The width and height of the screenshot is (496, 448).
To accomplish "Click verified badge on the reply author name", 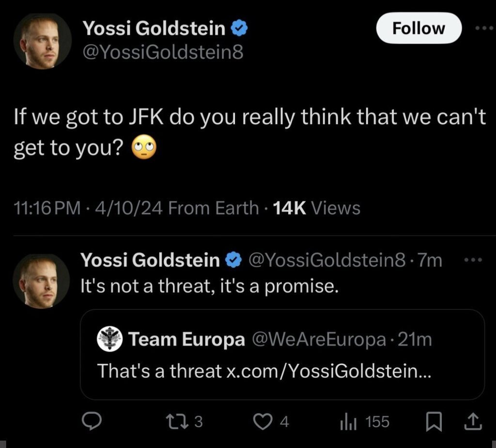I will pyautogui.click(x=234, y=261).
